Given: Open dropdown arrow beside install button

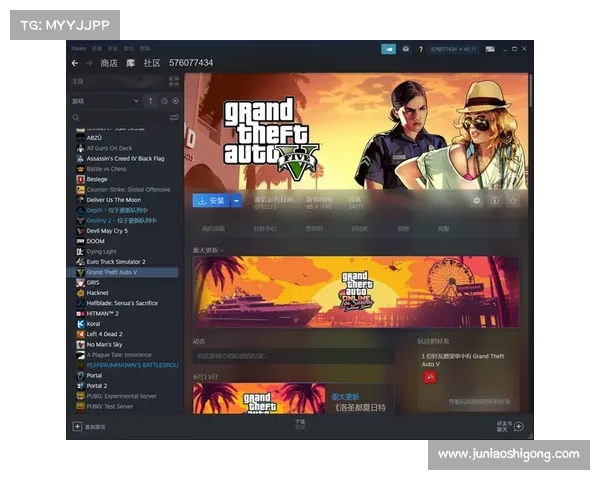Looking at the screenshot, I should (x=236, y=200).
